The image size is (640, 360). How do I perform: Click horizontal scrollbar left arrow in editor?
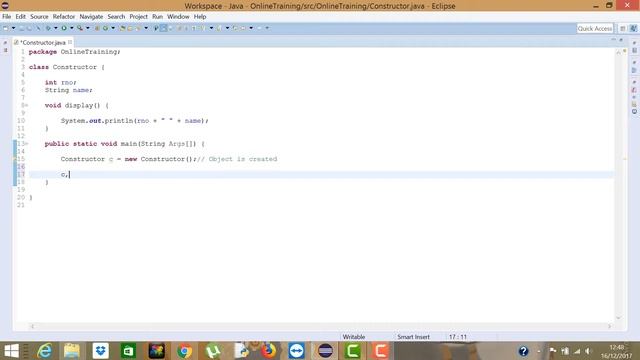pos(32,326)
